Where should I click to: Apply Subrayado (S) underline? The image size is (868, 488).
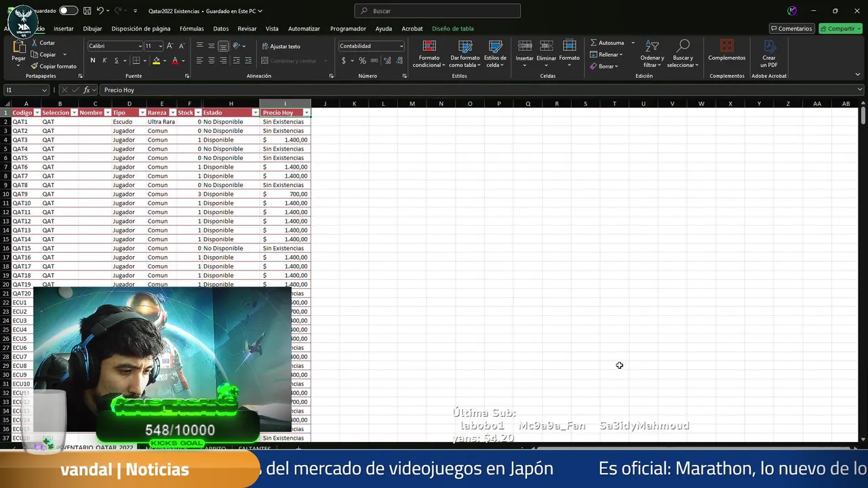click(x=116, y=60)
